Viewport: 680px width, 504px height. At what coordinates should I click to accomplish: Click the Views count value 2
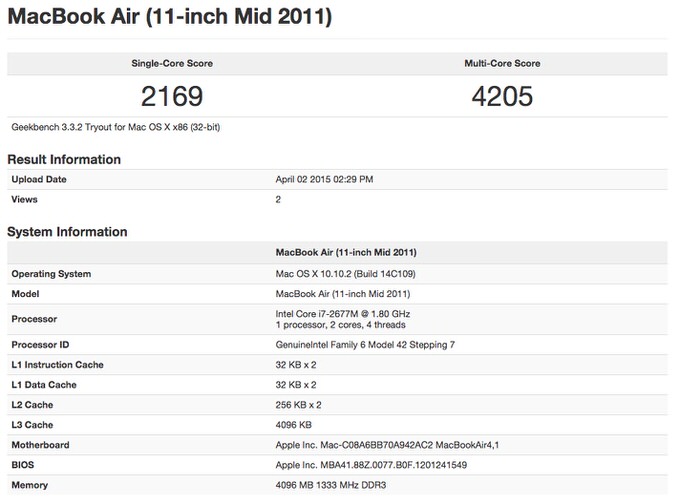click(278, 200)
